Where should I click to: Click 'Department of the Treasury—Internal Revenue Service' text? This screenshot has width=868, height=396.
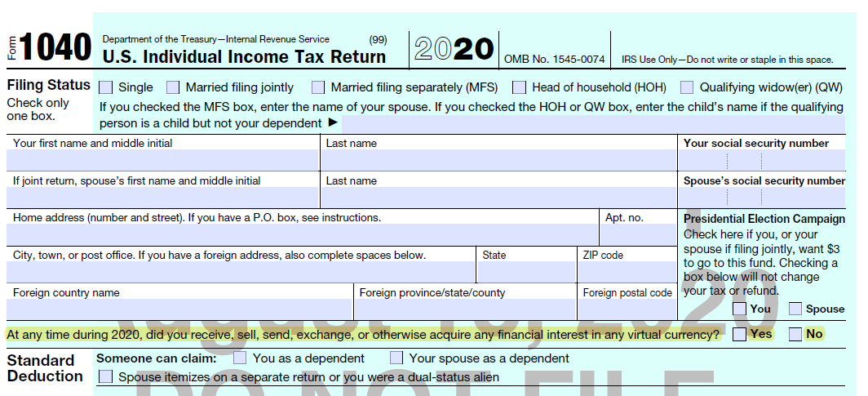(x=216, y=39)
